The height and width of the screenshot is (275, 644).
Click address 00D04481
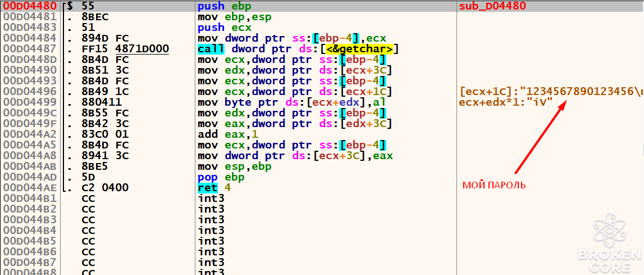30,17
